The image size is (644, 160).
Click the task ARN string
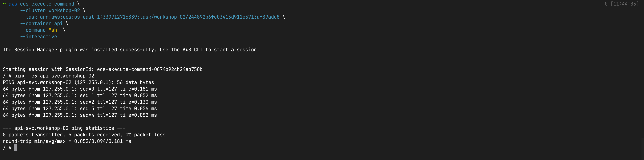pos(160,17)
